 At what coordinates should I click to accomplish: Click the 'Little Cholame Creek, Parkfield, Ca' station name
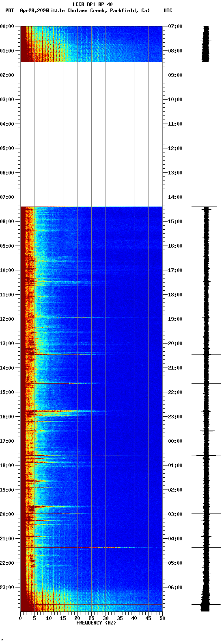[99, 11]
